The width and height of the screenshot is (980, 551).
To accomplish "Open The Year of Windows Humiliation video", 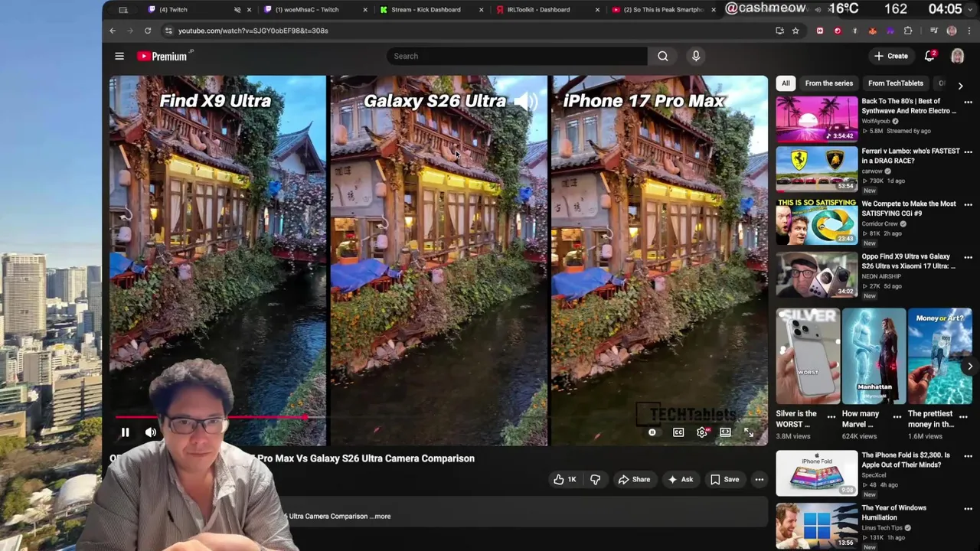I will [817, 526].
